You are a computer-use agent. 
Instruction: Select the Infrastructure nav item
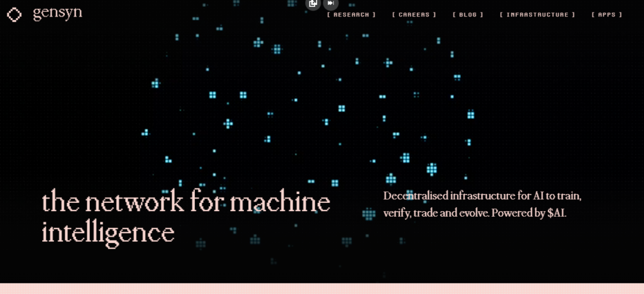pos(537,14)
